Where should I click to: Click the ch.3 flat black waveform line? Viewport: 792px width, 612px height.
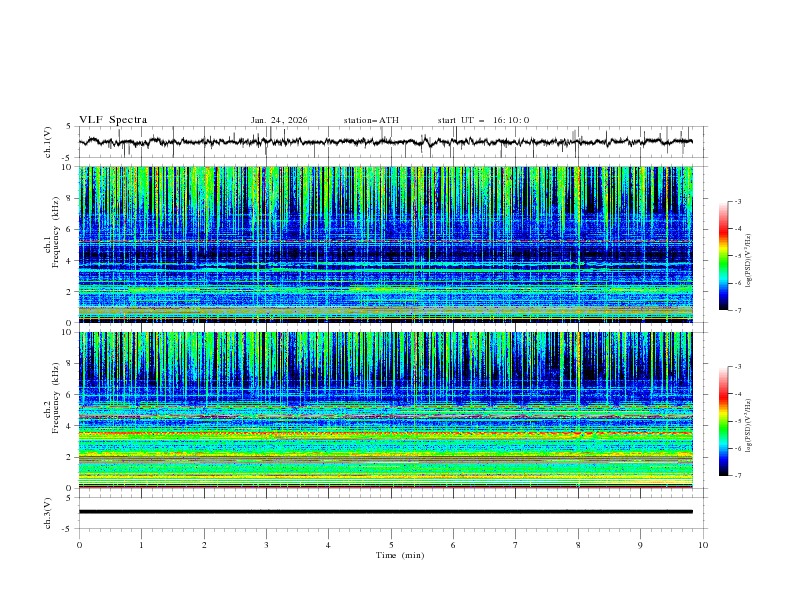390,511
